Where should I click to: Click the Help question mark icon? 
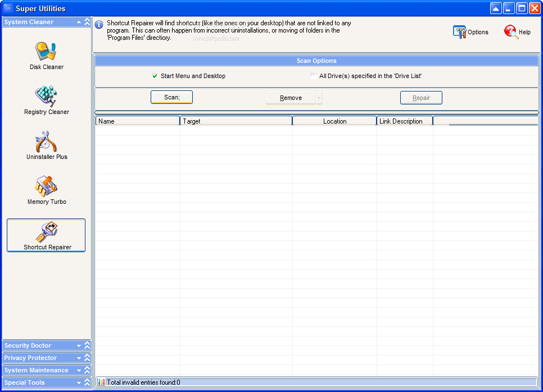click(x=511, y=32)
